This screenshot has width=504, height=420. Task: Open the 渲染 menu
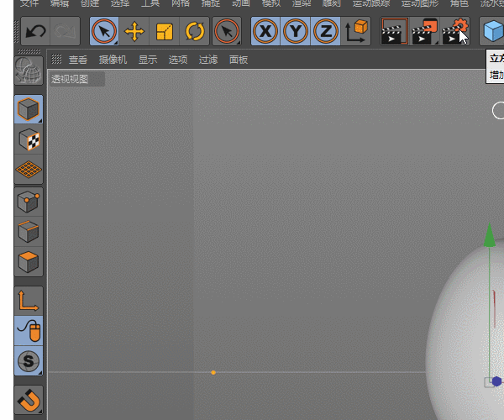pyautogui.click(x=302, y=3)
